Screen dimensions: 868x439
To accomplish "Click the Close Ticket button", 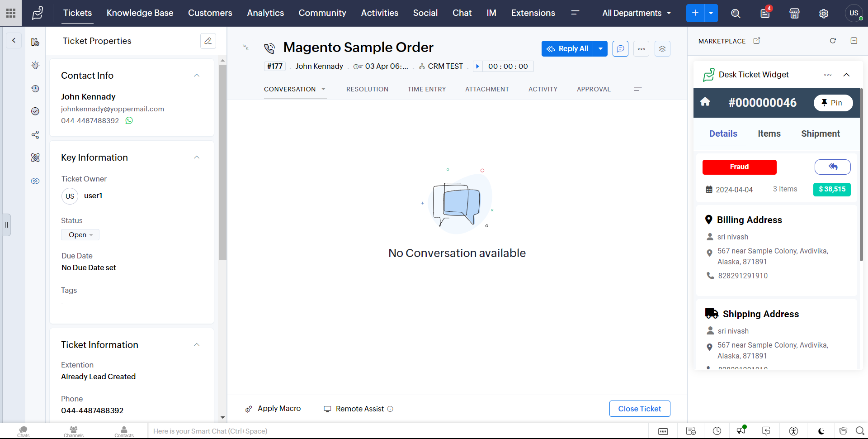I will pyautogui.click(x=639, y=409).
